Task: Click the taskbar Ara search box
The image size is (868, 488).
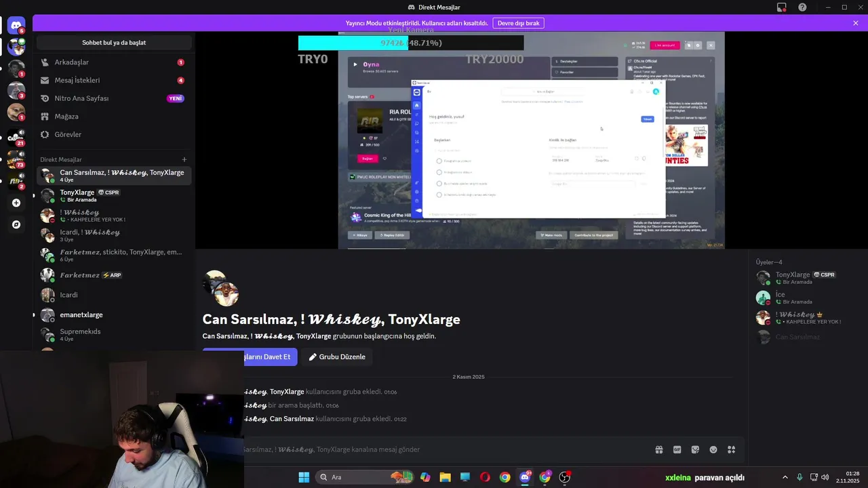Action: click(x=366, y=477)
